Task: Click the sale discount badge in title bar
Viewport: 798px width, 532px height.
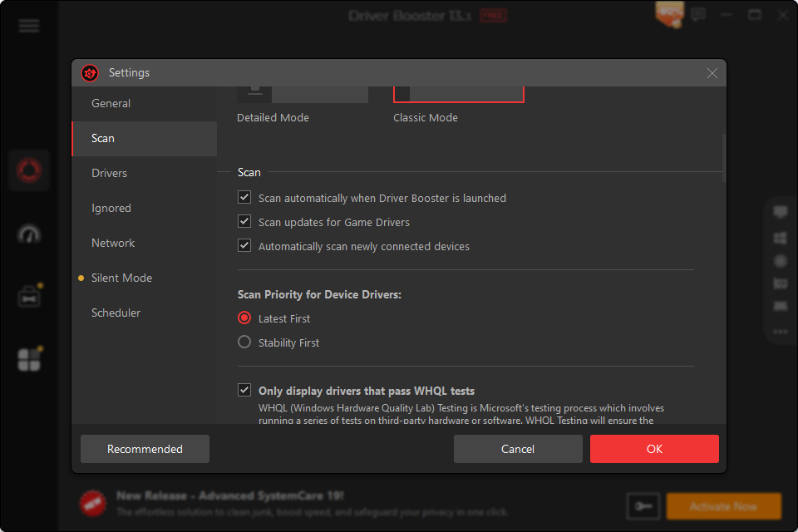Action: (670, 15)
